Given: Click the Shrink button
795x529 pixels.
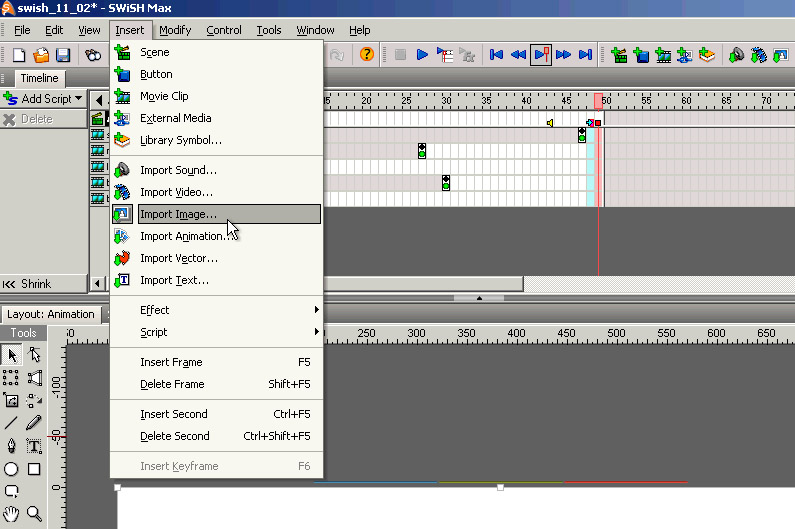Looking at the screenshot, I should (28, 284).
